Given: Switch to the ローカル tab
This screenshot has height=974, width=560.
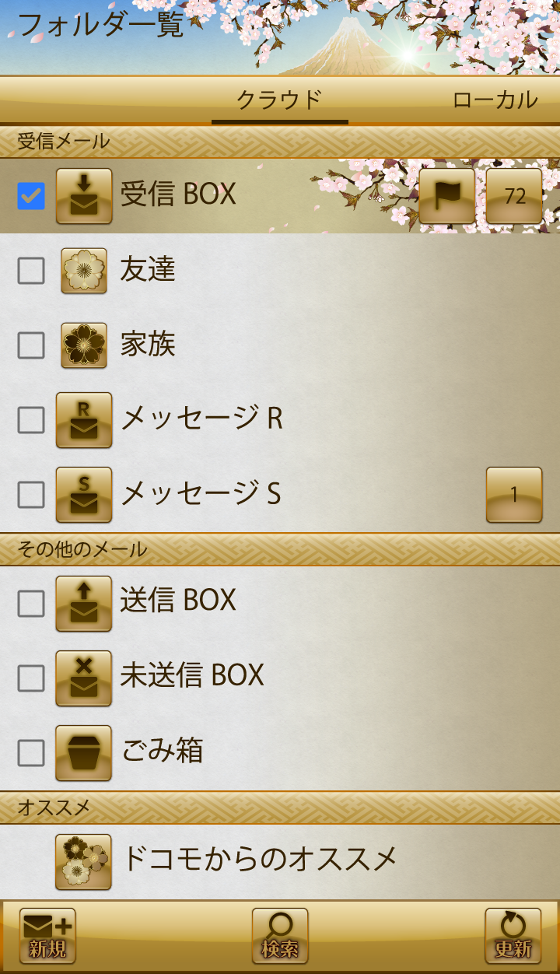Looking at the screenshot, I should [495, 100].
